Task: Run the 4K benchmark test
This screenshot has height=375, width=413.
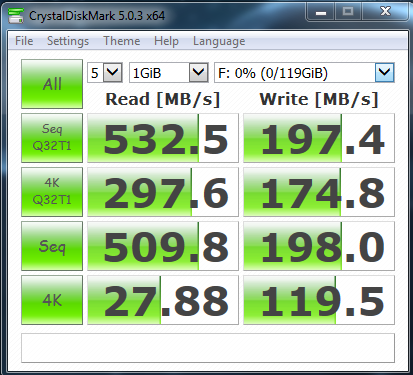Action: [52, 300]
